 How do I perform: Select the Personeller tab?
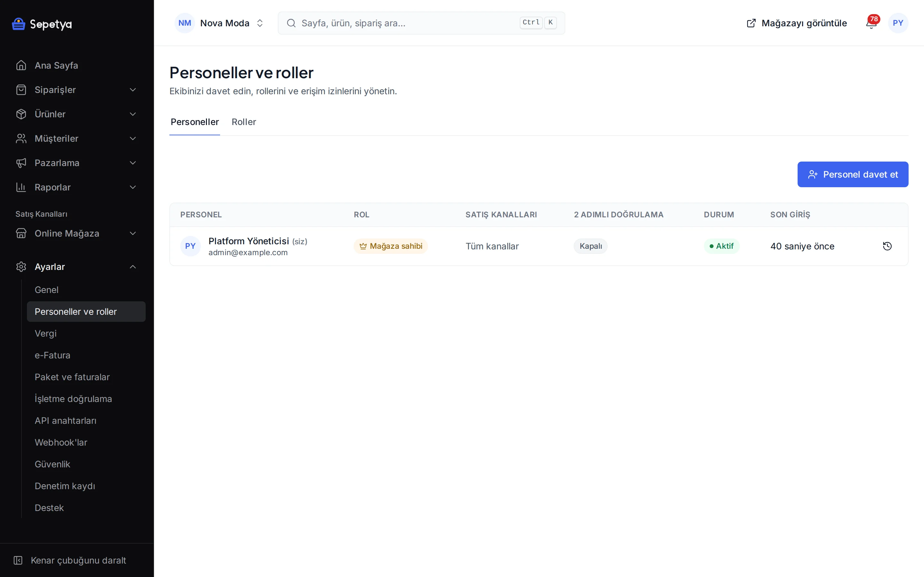tap(195, 122)
